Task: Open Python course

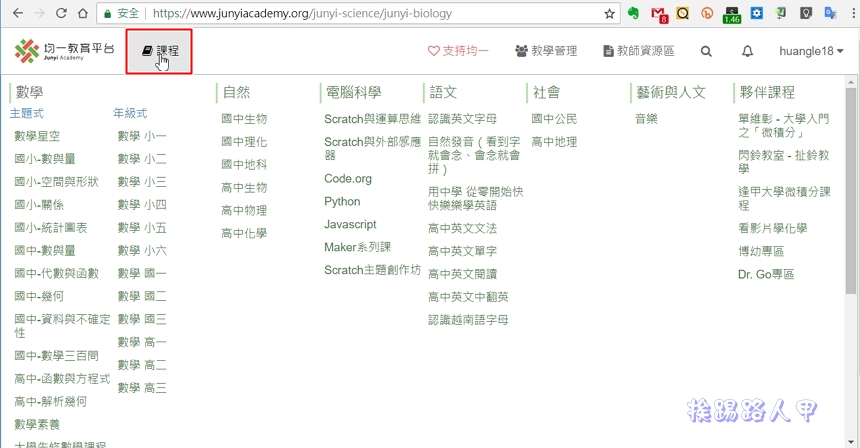Action: point(342,202)
